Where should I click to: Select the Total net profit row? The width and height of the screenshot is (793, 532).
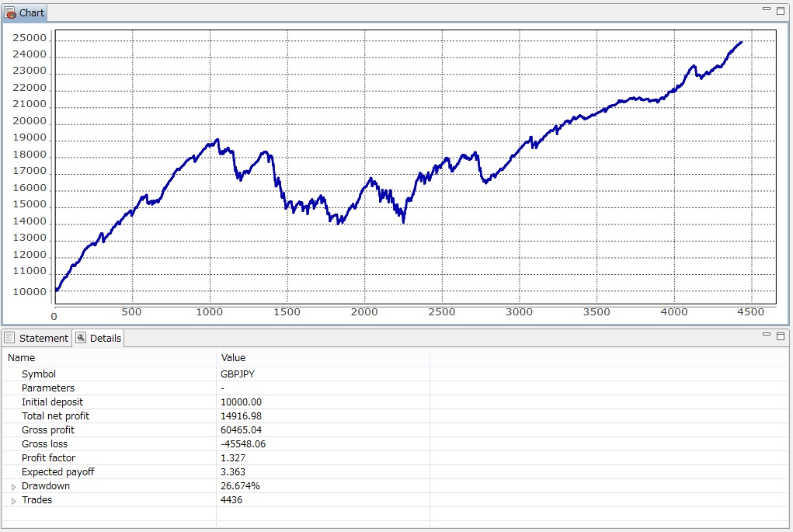tap(55, 416)
